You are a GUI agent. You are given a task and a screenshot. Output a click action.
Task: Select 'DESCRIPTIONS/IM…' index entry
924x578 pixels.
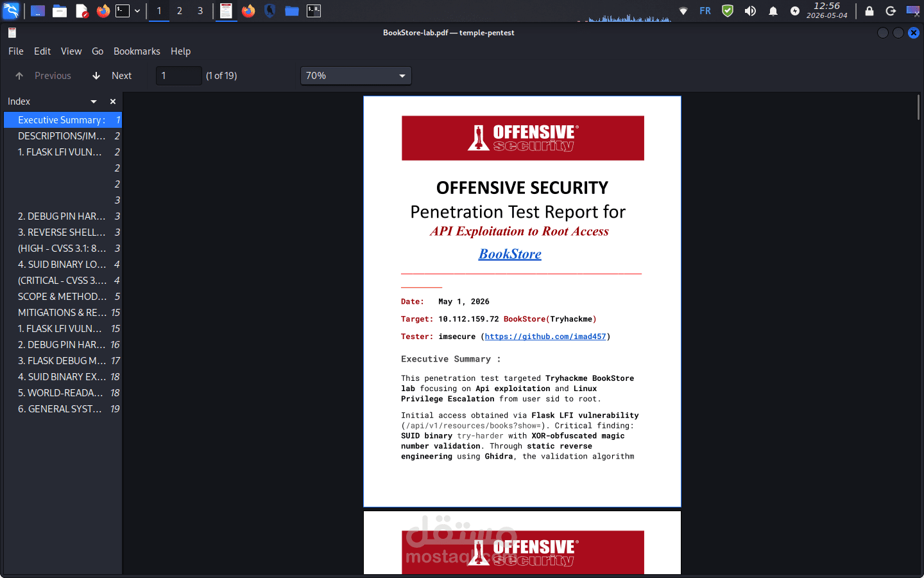pyautogui.click(x=63, y=136)
